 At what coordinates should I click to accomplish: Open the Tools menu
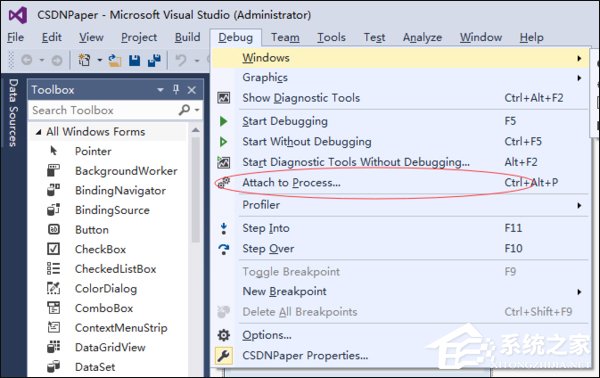coord(331,37)
